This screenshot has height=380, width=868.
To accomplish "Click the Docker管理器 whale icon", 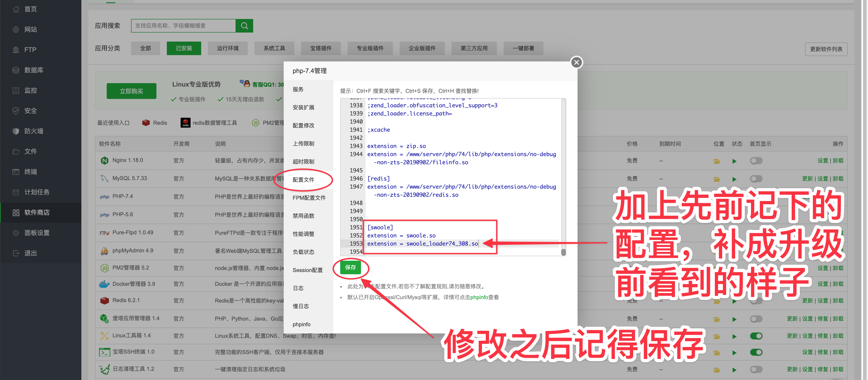I will [x=104, y=284].
